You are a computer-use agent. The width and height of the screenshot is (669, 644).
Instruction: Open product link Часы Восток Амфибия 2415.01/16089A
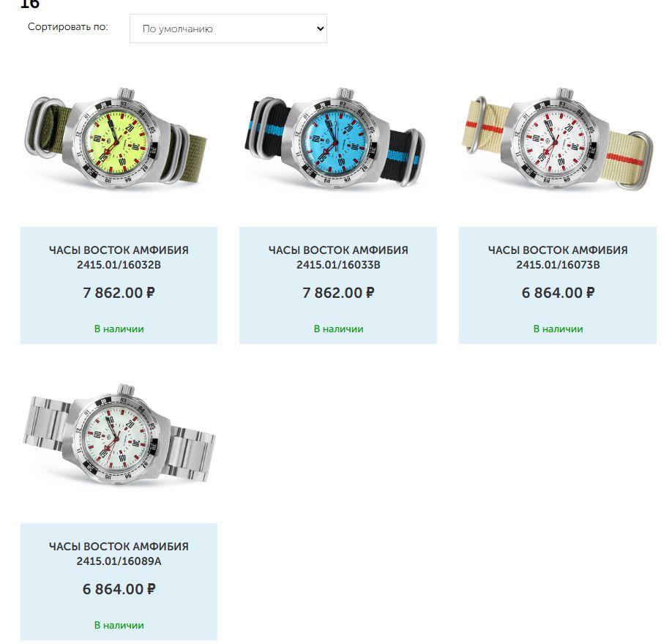click(x=119, y=553)
